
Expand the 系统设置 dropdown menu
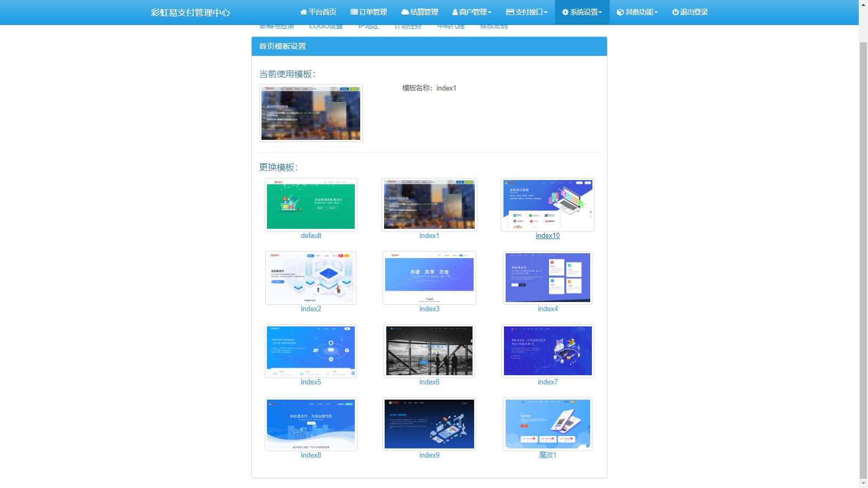tap(582, 12)
